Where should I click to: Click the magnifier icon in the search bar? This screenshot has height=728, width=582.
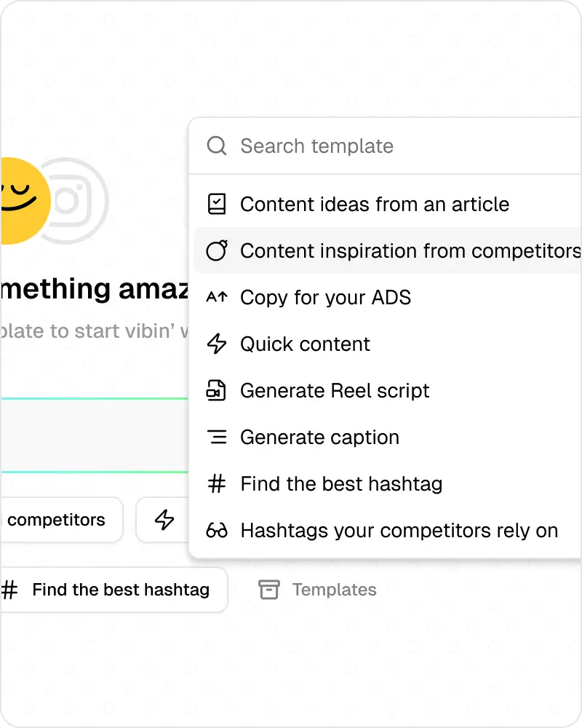point(217,146)
